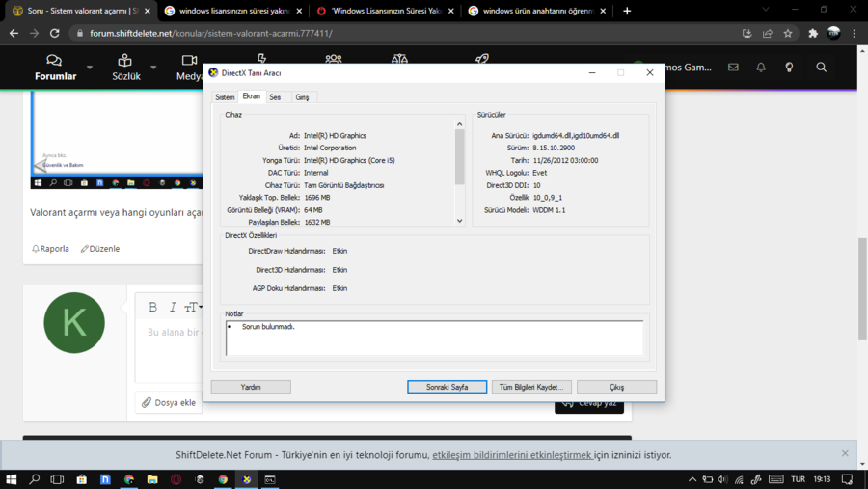Open the Windows Start menu
Image resolution: width=868 pixels, height=489 pixels.
(x=11, y=479)
